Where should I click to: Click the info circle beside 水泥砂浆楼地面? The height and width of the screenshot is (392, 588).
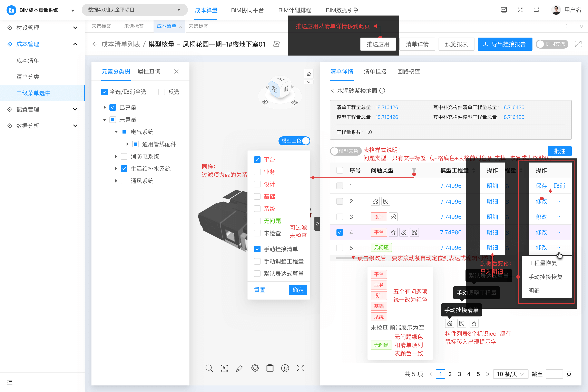click(382, 91)
